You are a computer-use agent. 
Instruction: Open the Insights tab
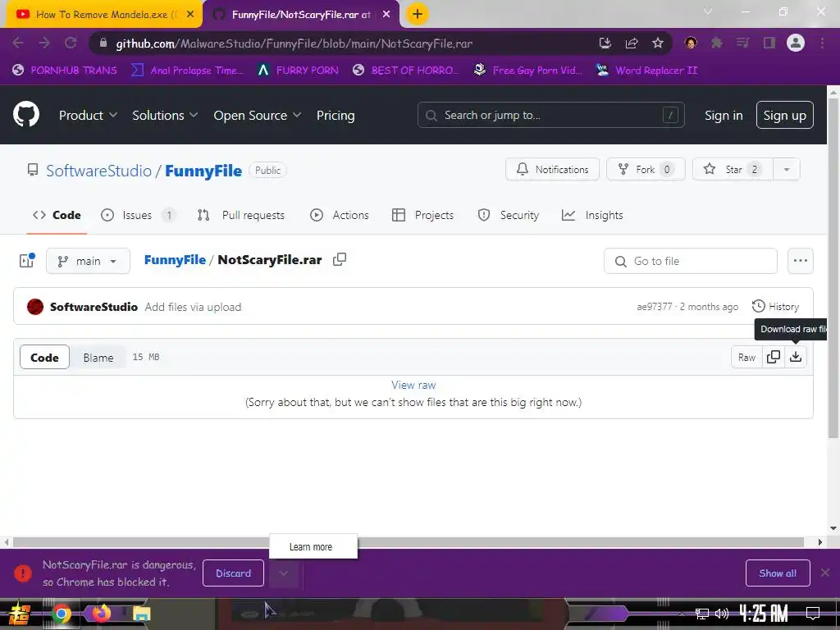592,215
